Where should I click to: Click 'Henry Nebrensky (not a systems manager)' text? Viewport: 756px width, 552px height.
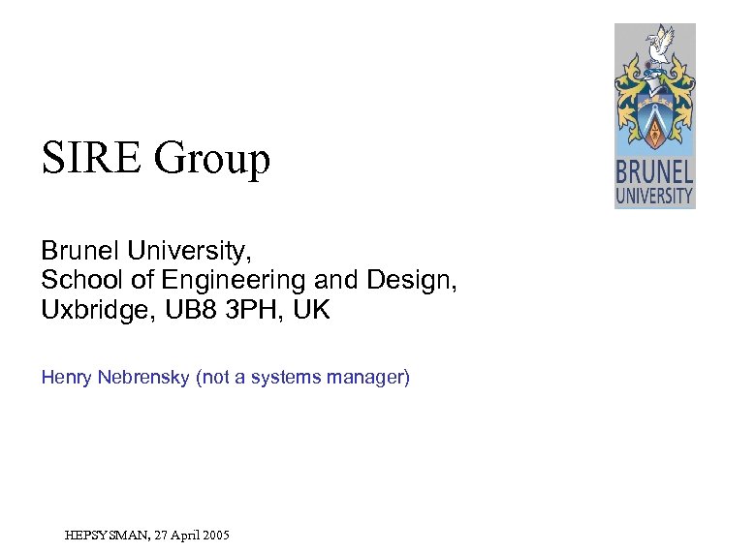[x=226, y=377]
